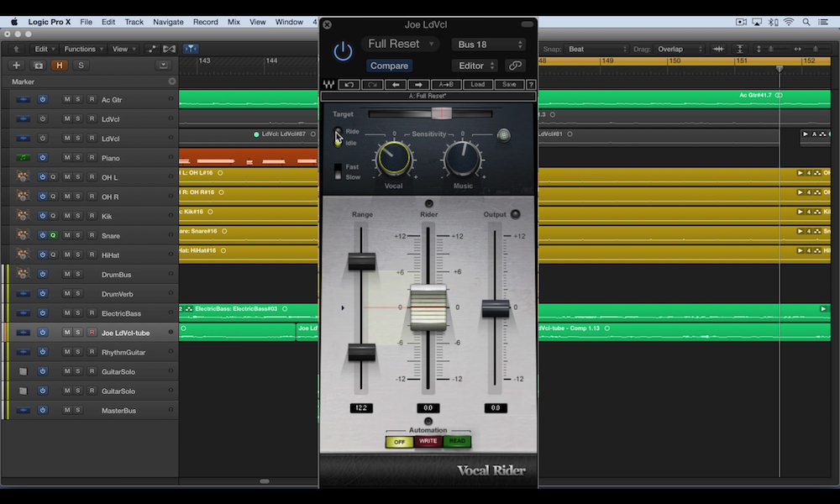Record-enable the Joe LdVcl-tube track
The width and height of the screenshot is (840, 504).
pyautogui.click(x=92, y=332)
